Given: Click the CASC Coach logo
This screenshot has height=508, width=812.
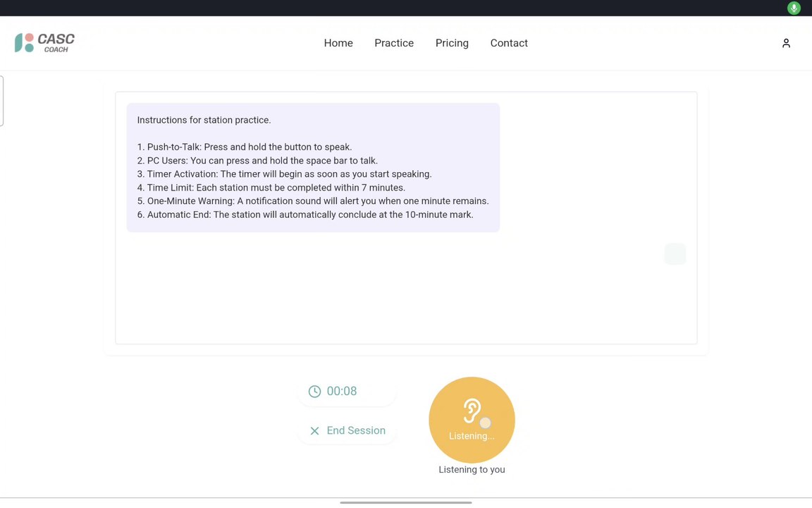Looking at the screenshot, I should [44, 43].
